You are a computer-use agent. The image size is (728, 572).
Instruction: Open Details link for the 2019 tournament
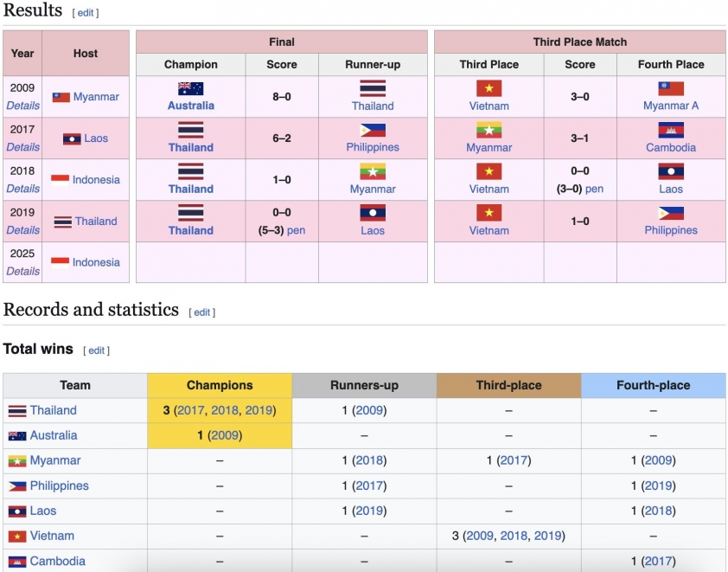pos(22,230)
